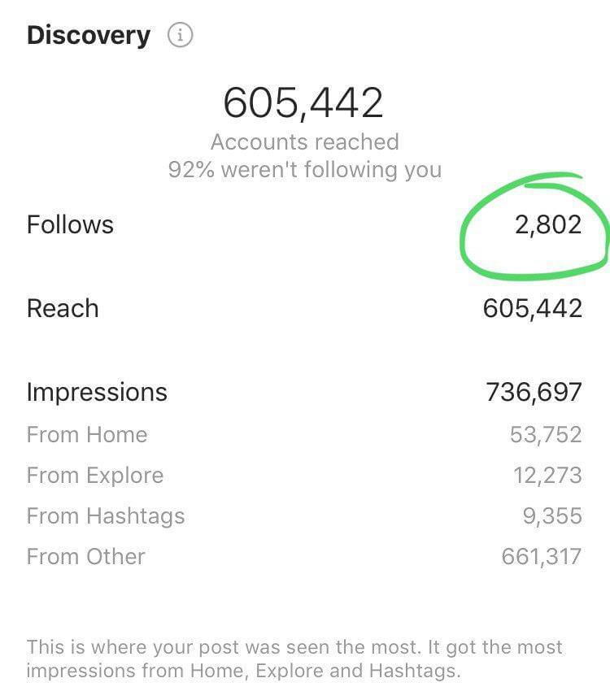The width and height of the screenshot is (610, 700).
Task: Click the circled 2,802 follows value
Action: [548, 224]
